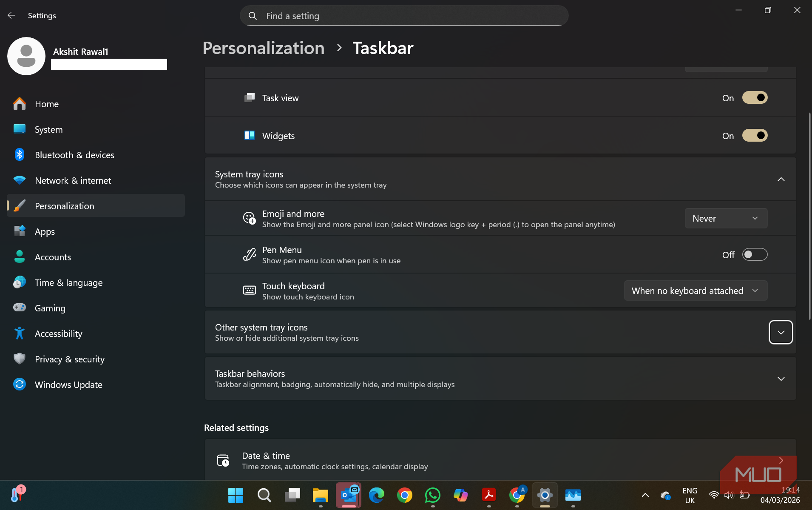Go back using the Settings back arrow

(11, 16)
